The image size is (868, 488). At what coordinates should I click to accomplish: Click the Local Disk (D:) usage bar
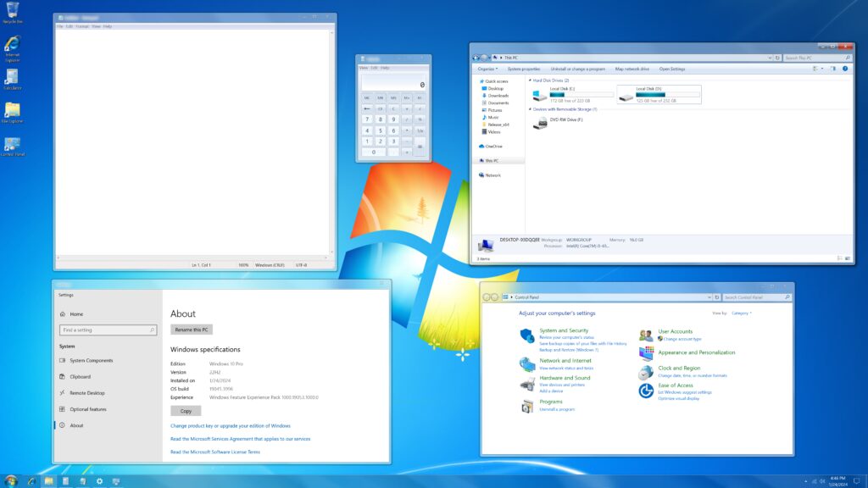(x=668, y=95)
